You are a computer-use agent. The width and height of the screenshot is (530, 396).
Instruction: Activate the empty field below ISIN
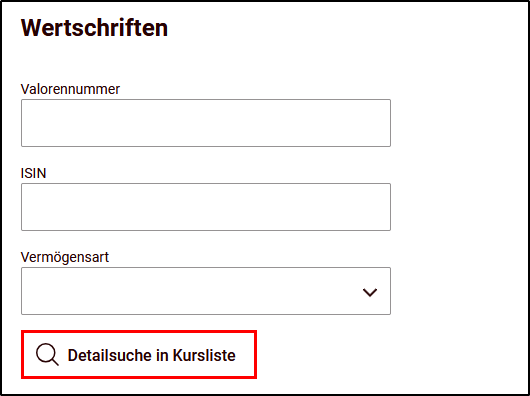206,207
